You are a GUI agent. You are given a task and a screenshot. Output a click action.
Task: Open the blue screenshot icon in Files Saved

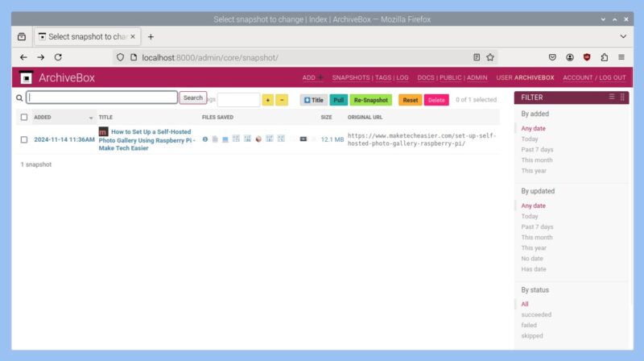click(225, 139)
